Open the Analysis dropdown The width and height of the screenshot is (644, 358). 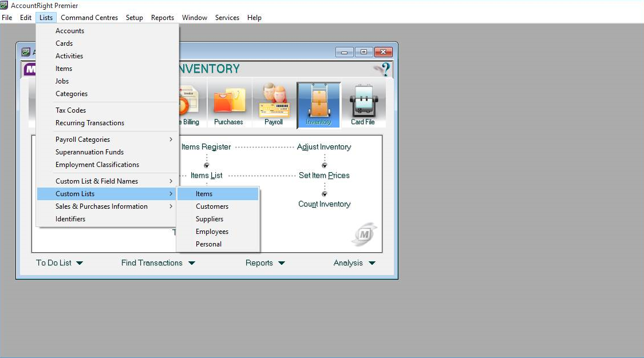coord(354,263)
